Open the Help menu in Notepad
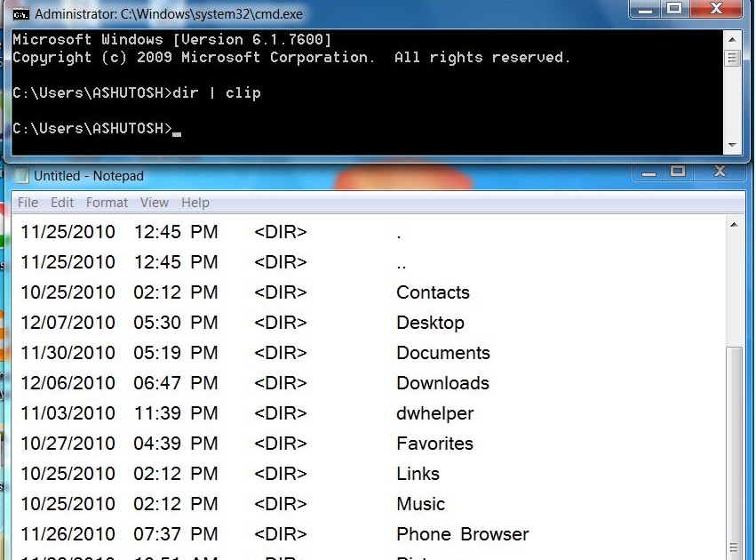This screenshot has height=560, width=756. point(195,202)
